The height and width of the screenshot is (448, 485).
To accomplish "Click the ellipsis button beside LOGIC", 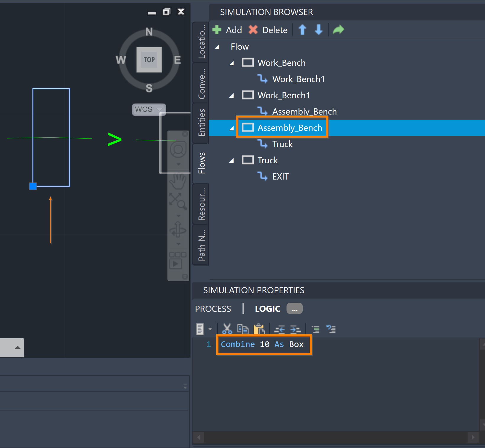I will click(294, 309).
